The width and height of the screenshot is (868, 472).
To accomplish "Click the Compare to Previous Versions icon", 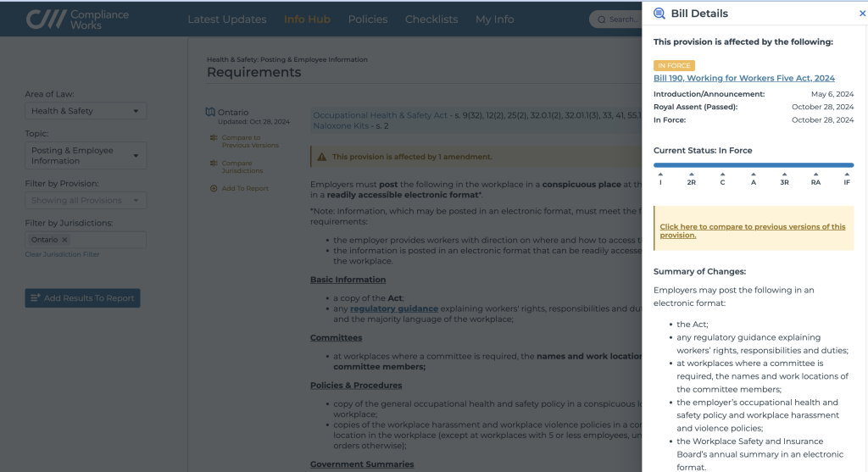I will coord(214,138).
